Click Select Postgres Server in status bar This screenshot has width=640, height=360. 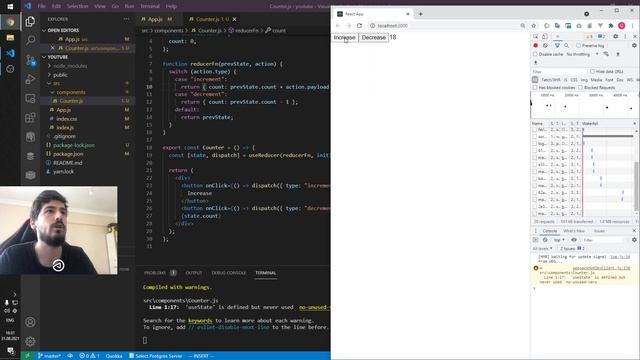[x=155, y=356]
